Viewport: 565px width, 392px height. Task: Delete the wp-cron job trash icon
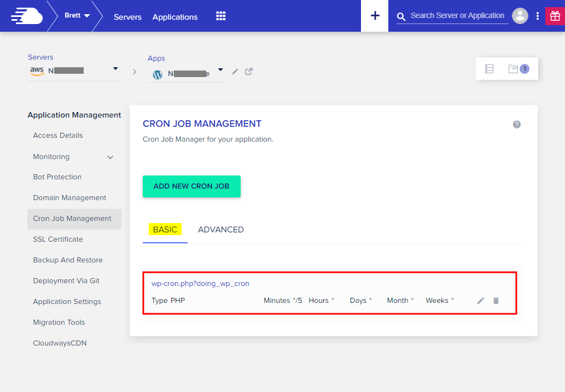(496, 301)
